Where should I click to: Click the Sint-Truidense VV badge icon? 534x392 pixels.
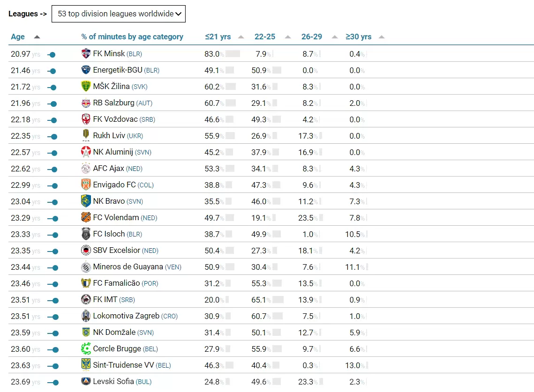[x=86, y=365]
